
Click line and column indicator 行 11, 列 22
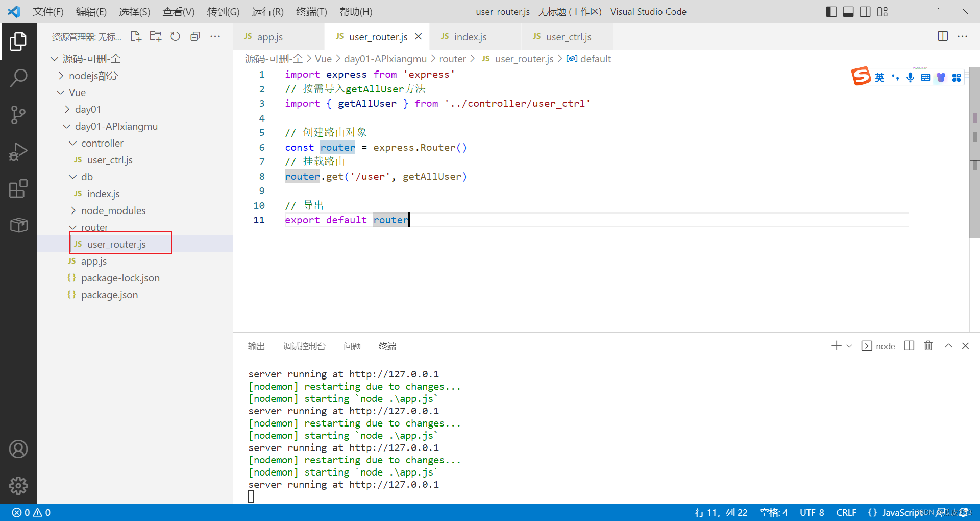(721, 512)
